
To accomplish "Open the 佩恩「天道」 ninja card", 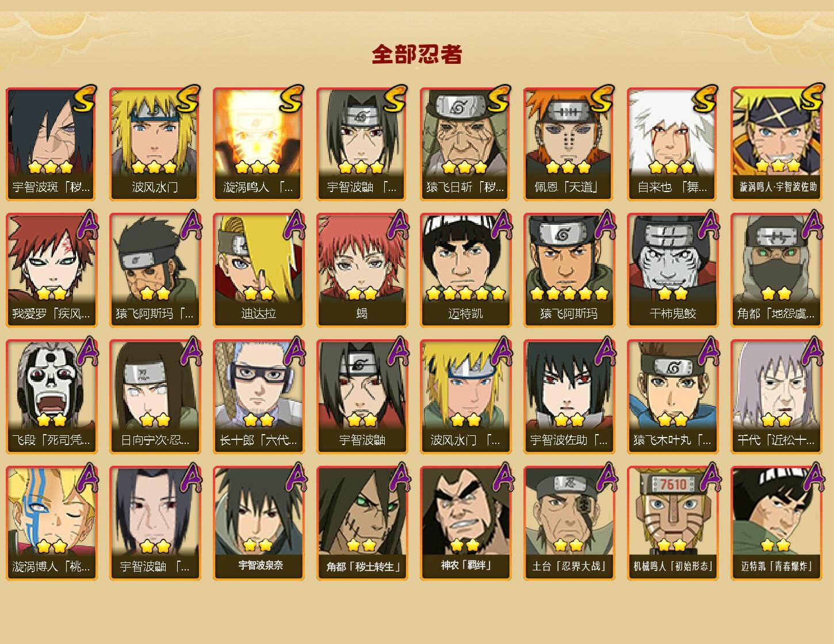I will point(569,144).
